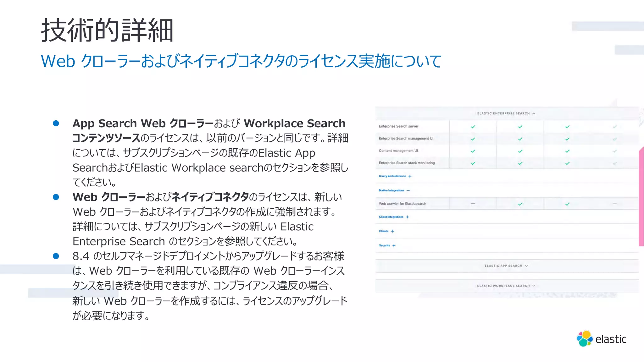Click the bold App Search Web クローラー text
Image resolution: width=644 pixels, height=362 pixels.
click(143, 123)
